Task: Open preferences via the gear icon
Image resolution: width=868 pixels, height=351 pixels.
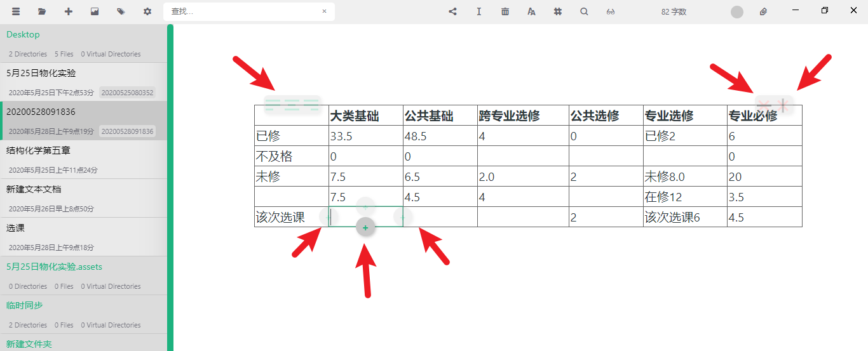Action: pos(147,11)
